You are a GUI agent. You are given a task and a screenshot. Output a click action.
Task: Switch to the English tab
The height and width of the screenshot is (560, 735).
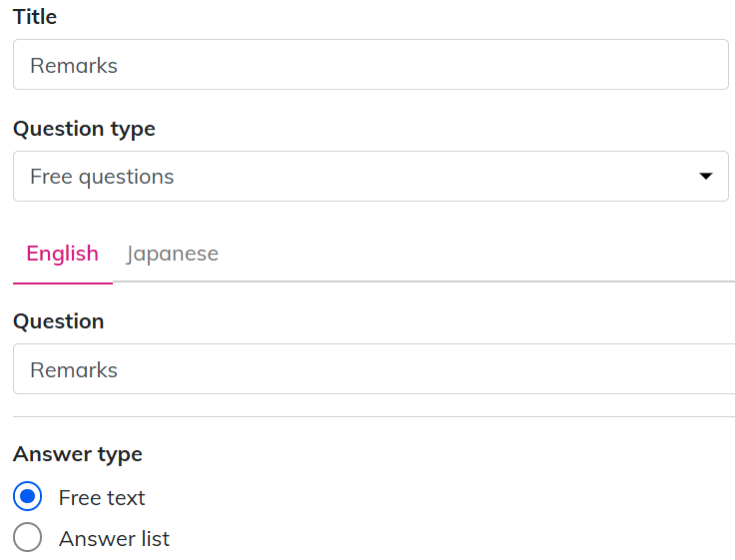(63, 254)
